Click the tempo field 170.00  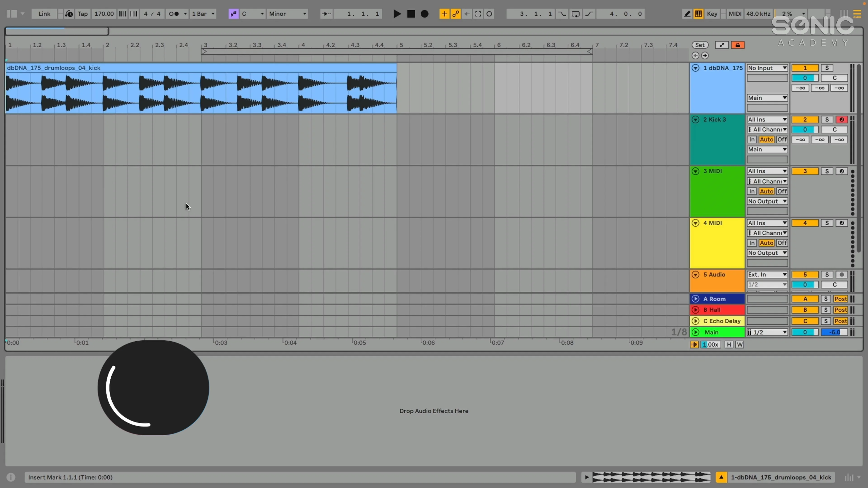(104, 14)
